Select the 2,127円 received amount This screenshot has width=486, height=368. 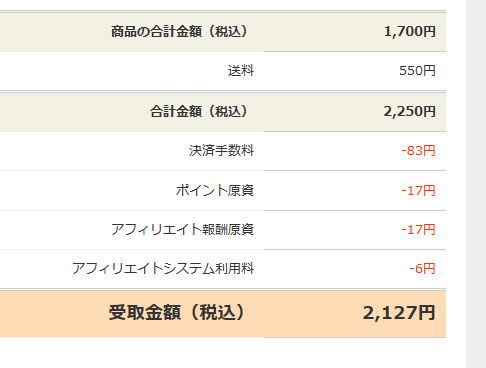coord(399,313)
